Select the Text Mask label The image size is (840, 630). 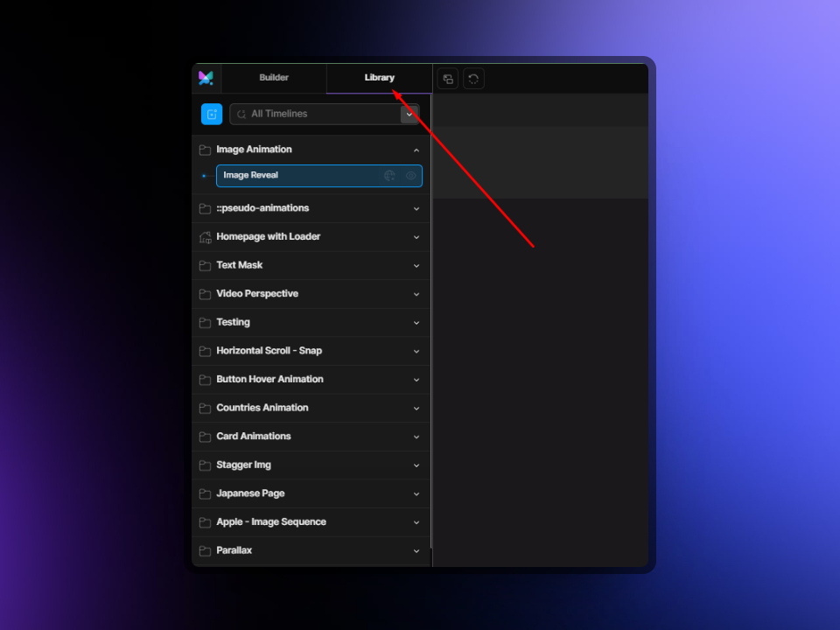click(240, 264)
